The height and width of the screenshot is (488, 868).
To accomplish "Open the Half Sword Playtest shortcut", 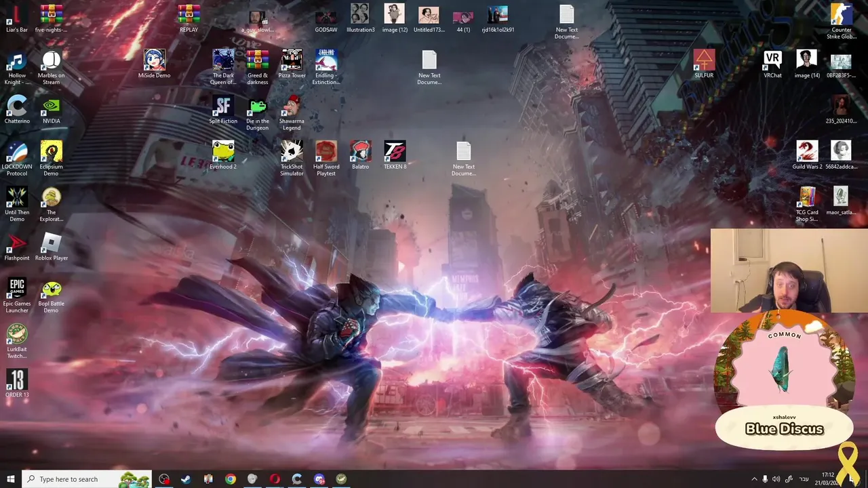I will click(x=326, y=159).
